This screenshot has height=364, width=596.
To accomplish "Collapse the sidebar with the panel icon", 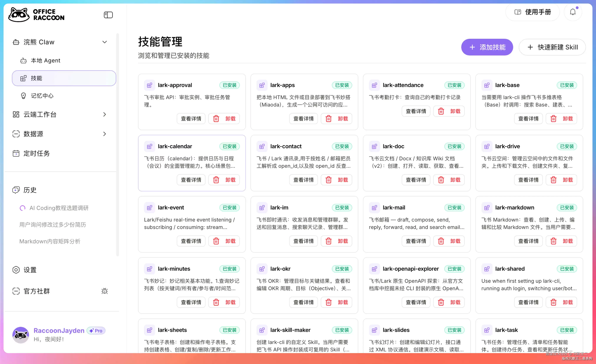I will [x=108, y=15].
